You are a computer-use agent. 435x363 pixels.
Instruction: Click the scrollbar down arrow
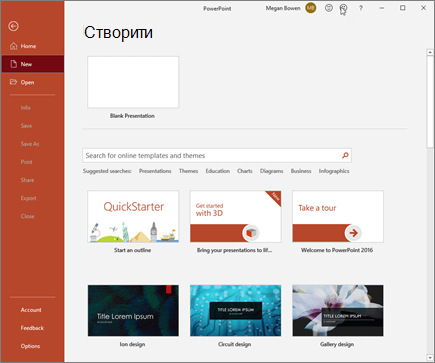click(430, 358)
